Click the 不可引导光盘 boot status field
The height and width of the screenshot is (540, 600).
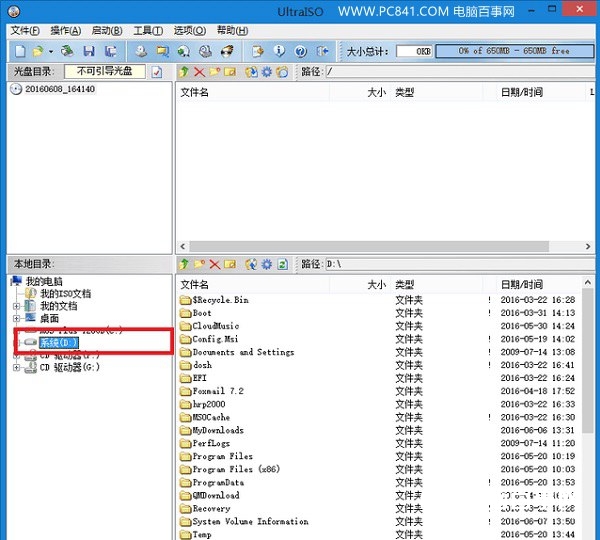pos(105,71)
